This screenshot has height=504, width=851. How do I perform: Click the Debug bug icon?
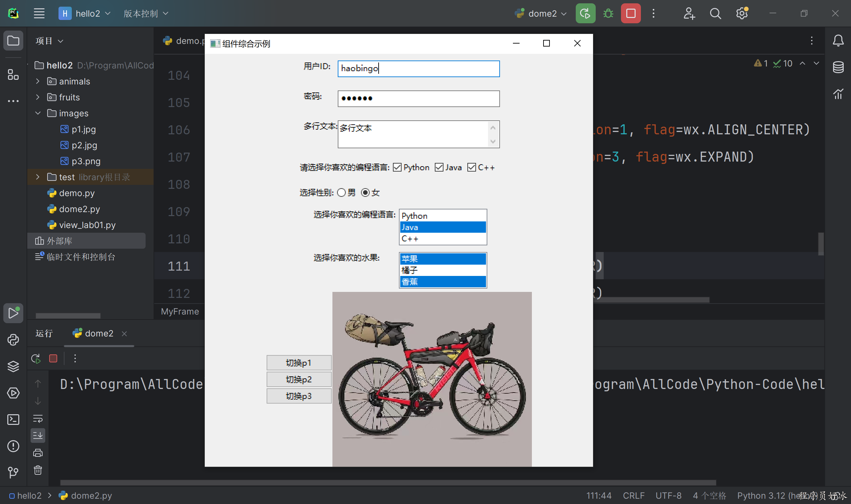click(608, 14)
